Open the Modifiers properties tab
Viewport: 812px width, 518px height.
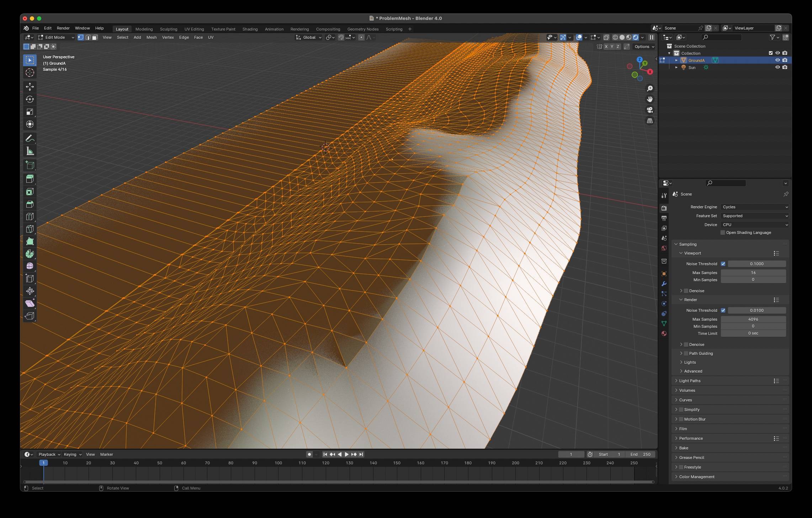(x=664, y=284)
